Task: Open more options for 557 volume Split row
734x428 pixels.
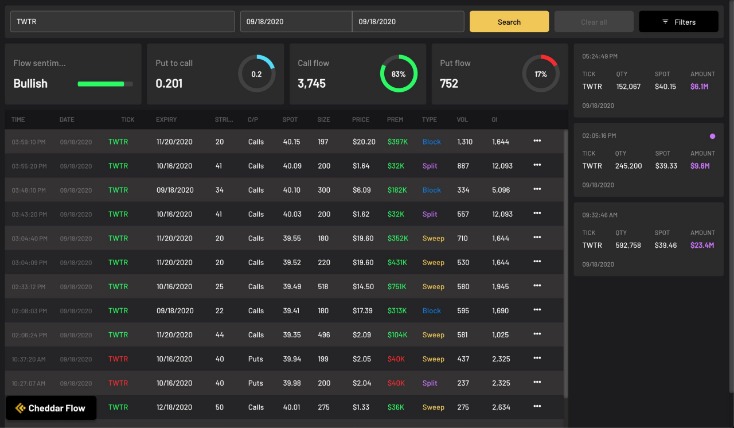Action: (537, 213)
